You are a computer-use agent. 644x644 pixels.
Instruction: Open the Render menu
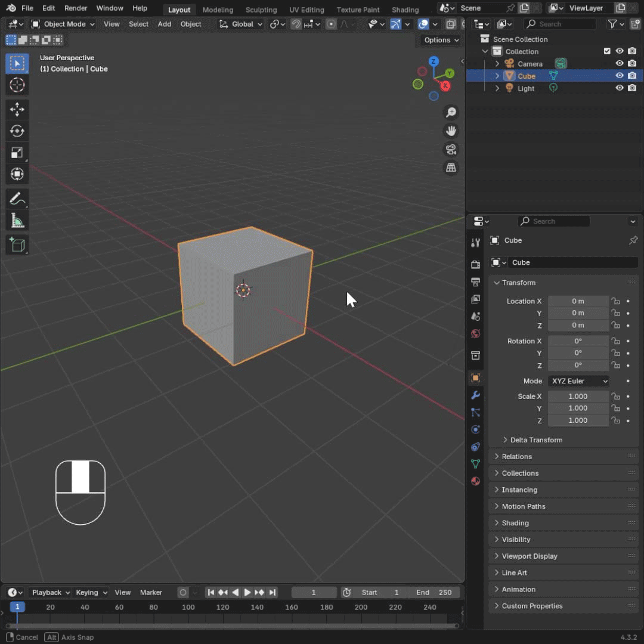pos(76,8)
